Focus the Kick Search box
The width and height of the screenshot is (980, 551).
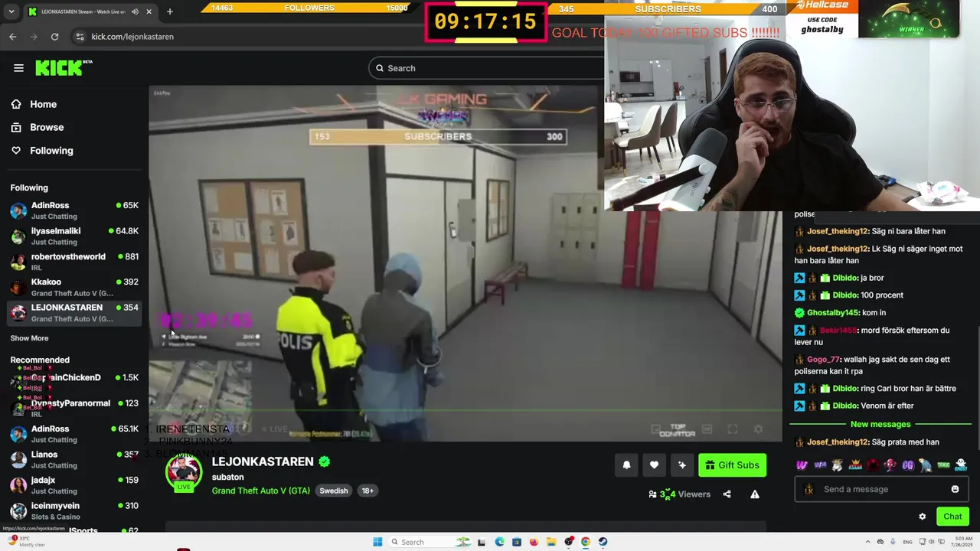coord(485,68)
